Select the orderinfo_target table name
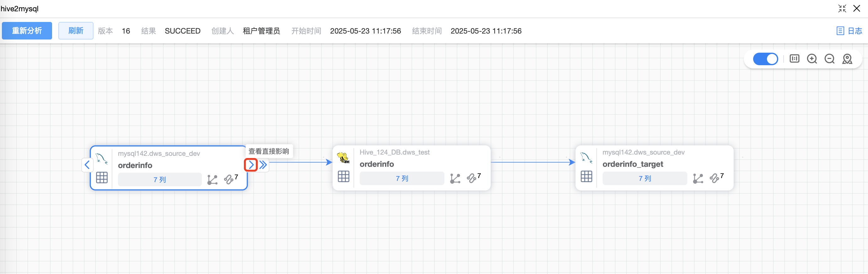This screenshot has height=274, width=868. [x=632, y=164]
